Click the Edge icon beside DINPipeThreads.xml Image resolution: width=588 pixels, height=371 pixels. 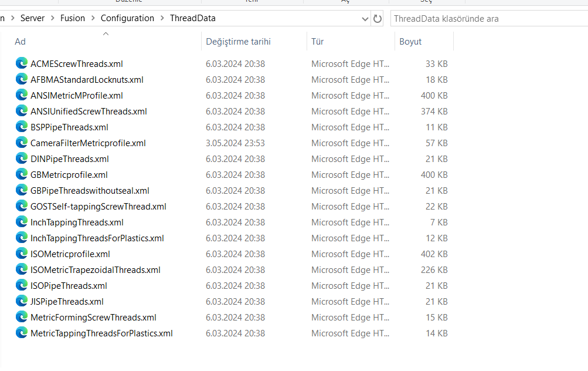click(x=22, y=158)
